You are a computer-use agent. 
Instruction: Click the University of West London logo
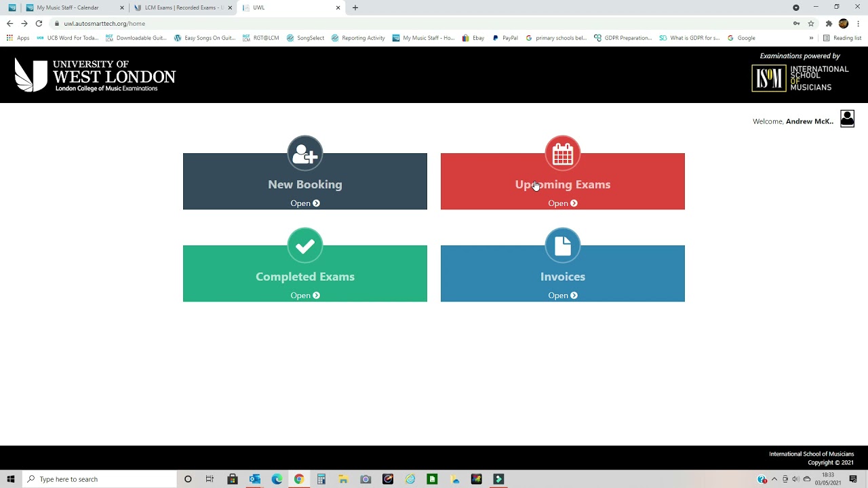[x=95, y=75]
